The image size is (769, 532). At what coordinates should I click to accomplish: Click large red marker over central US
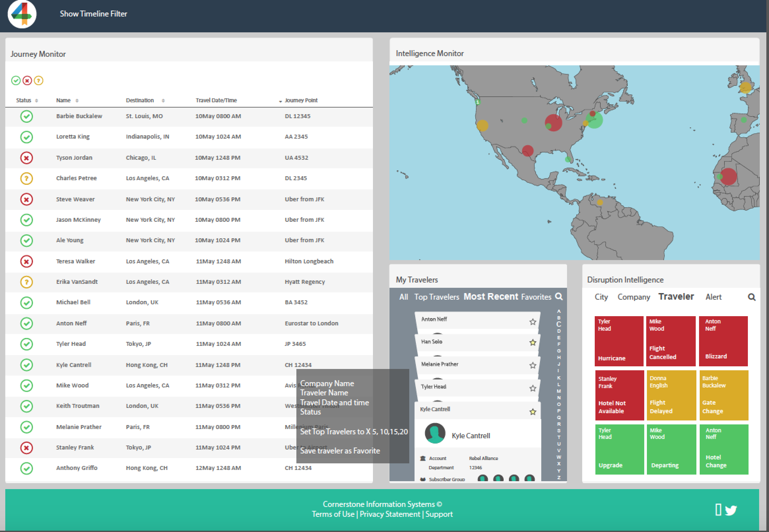pos(554,123)
